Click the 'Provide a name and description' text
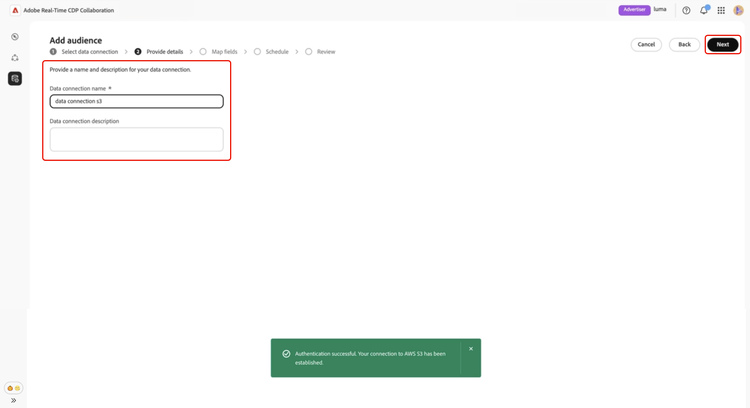 tap(120, 70)
